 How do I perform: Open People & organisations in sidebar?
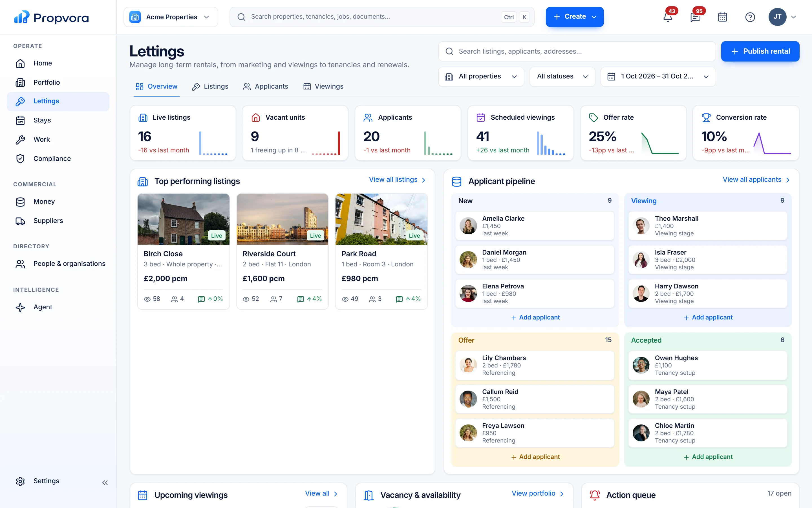pyautogui.click(x=58, y=264)
